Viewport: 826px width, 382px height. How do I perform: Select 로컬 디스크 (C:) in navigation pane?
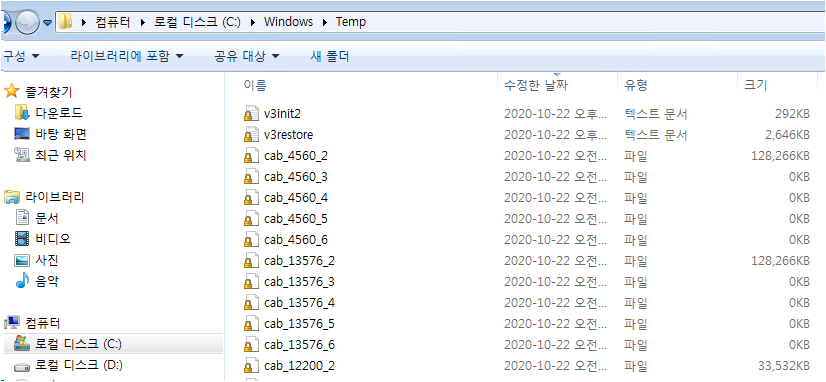[x=78, y=344]
